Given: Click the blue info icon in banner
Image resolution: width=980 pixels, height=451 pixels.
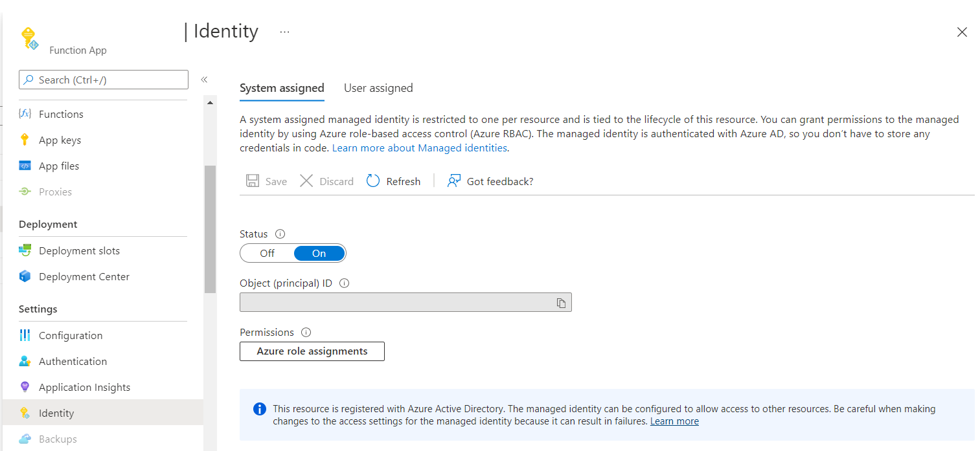Looking at the screenshot, I should pos(260,409).
